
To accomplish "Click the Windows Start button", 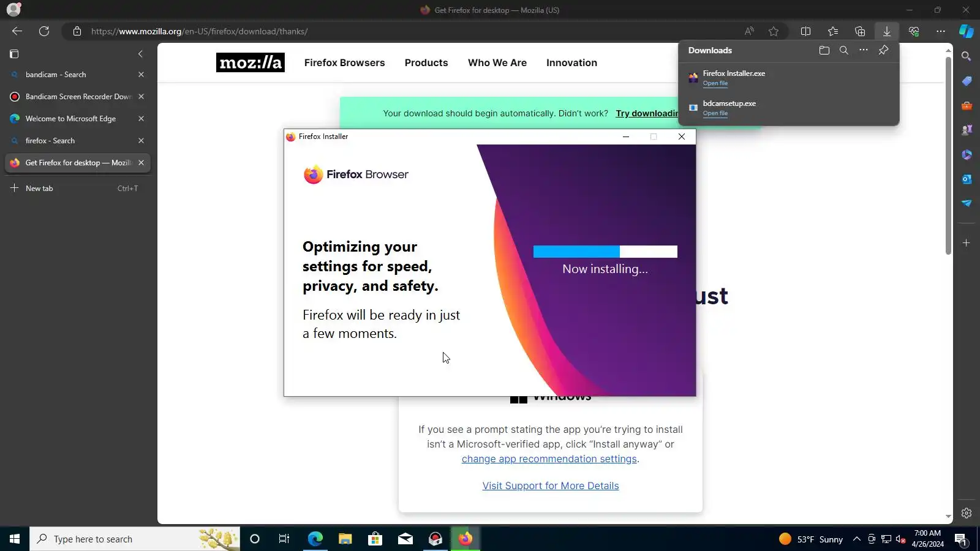I will click(15, 539).
